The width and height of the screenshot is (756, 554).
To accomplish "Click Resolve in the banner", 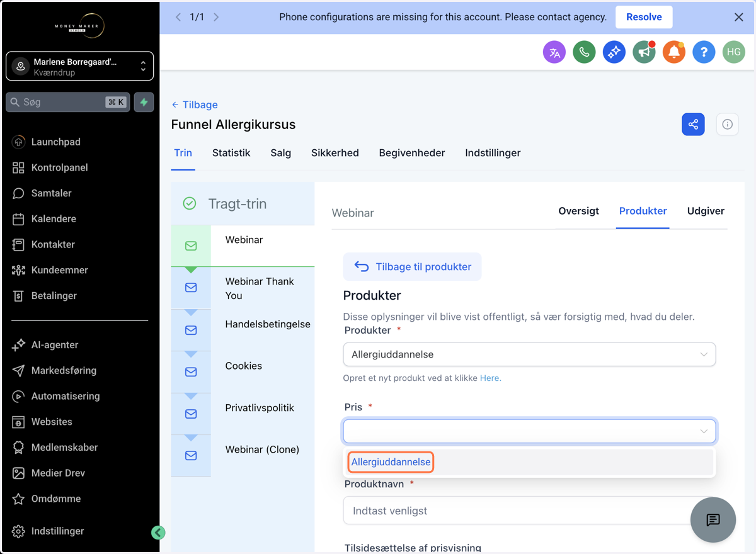I will (x=644, y=17).
